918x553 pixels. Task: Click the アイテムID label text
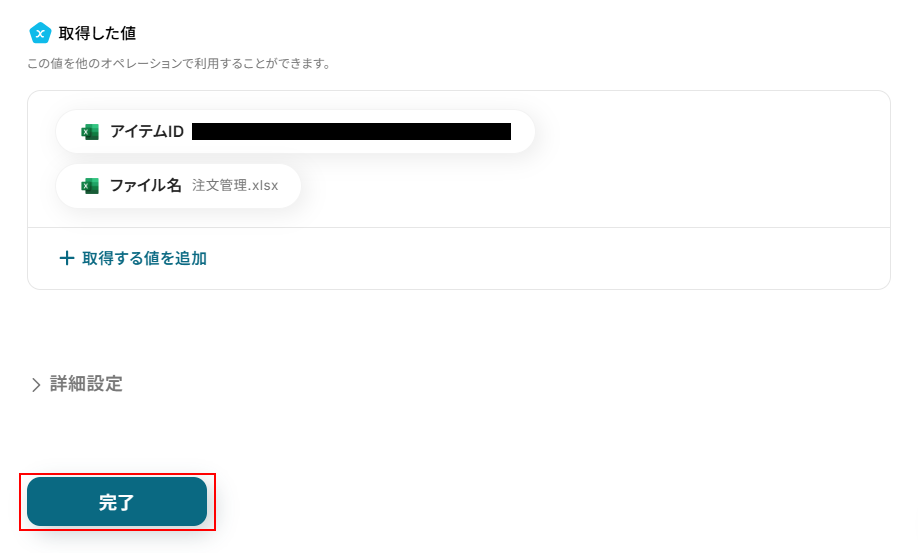click(x=147, y=132)
